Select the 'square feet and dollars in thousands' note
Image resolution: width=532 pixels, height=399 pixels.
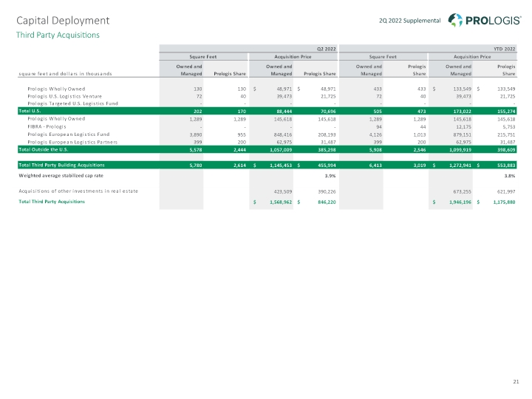pyautogui.click(x=65, y=74)
